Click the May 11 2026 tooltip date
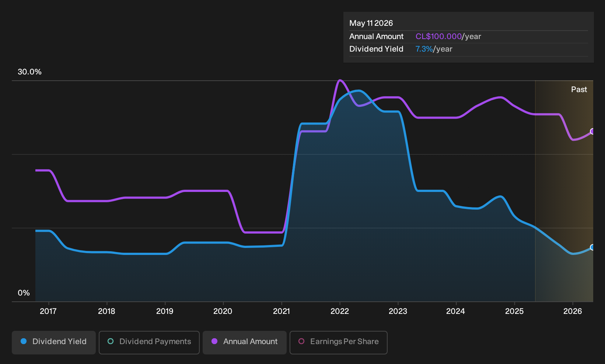This screenshot has height=364, width=605. point(371,23)
